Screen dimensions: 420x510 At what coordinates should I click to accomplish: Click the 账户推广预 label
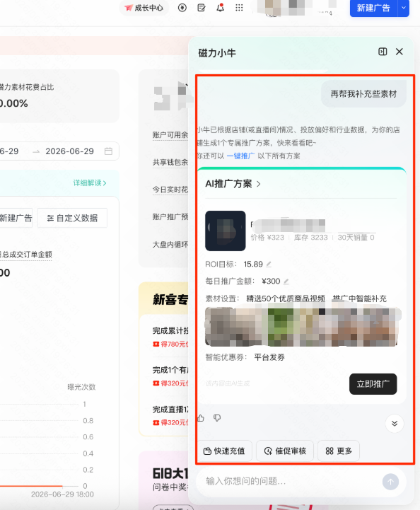(x=170, y=217)
